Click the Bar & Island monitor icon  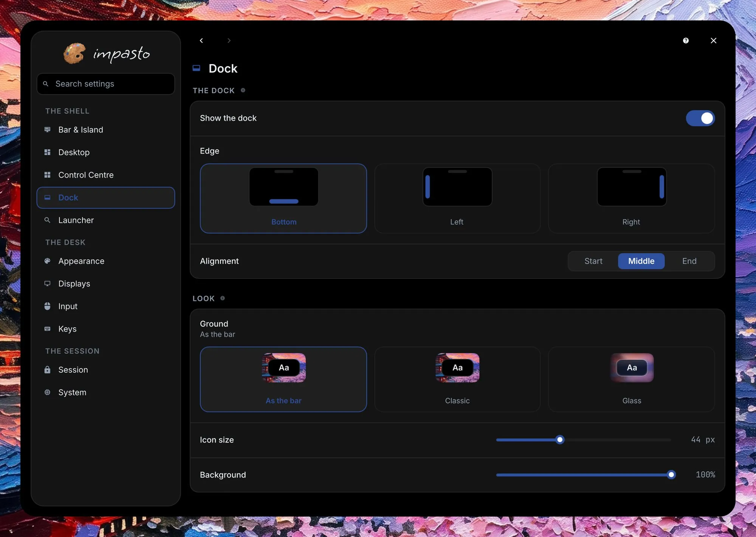[47, 130]
